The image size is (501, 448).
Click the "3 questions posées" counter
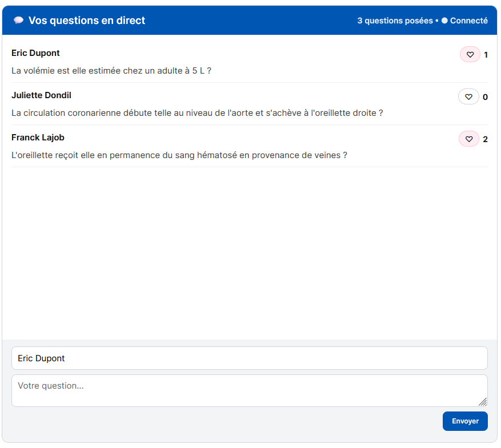click(395, 21)
